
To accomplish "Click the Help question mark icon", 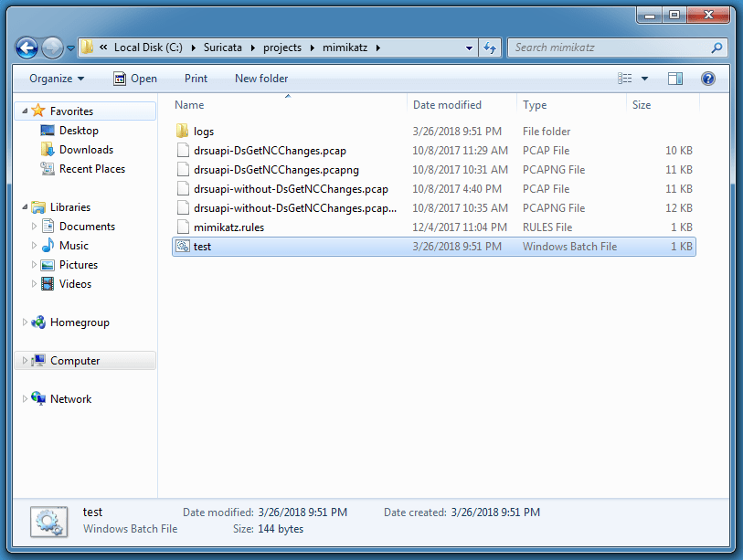I will (707, 79).
